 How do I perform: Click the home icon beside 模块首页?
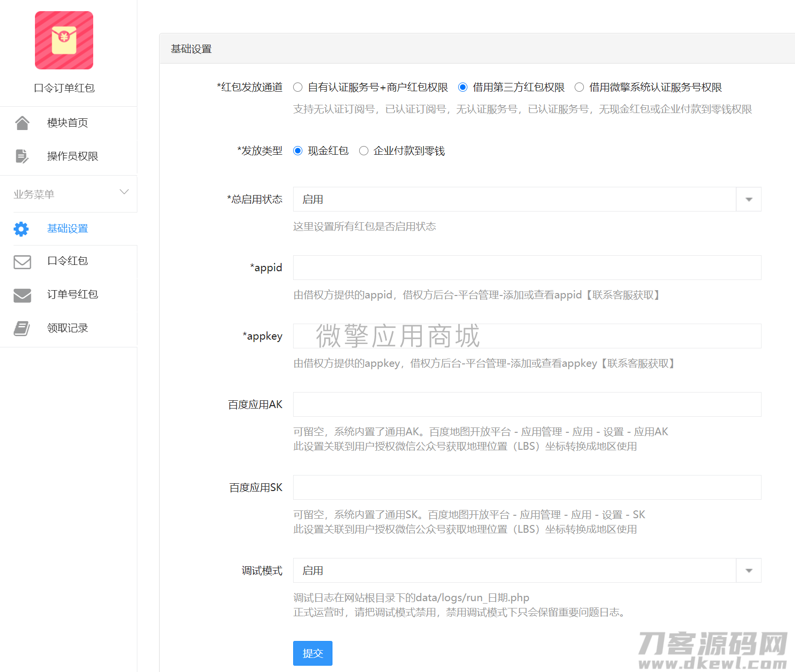[22, 123]
